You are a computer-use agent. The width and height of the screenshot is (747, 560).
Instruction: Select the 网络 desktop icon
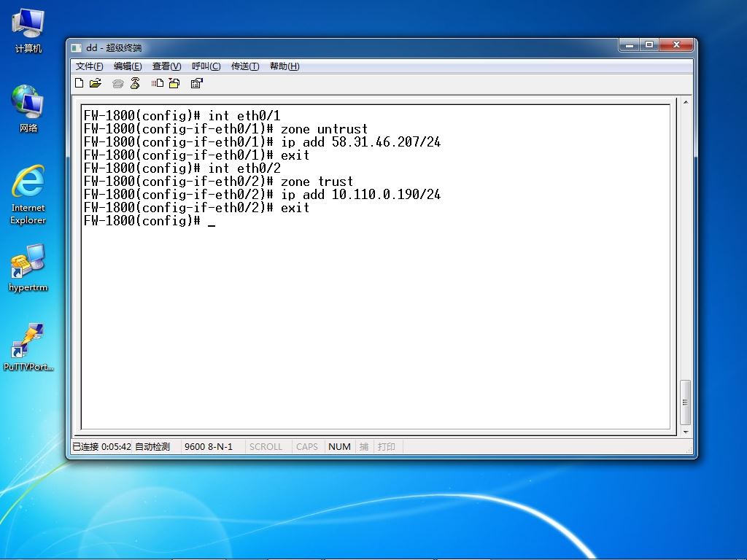[x=28, y=109]
